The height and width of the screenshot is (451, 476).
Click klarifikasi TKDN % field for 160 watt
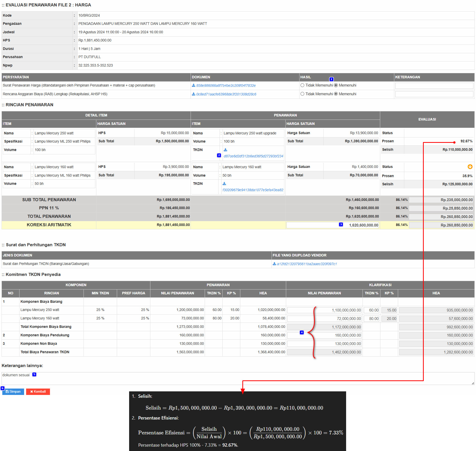pyautogui.click(x=371, y=319)
